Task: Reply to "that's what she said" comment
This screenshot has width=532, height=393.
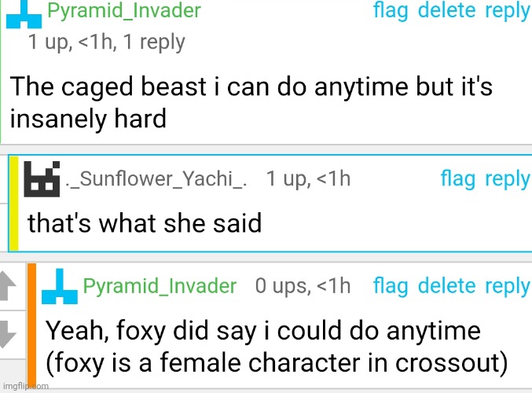Action: coord(507,179)
